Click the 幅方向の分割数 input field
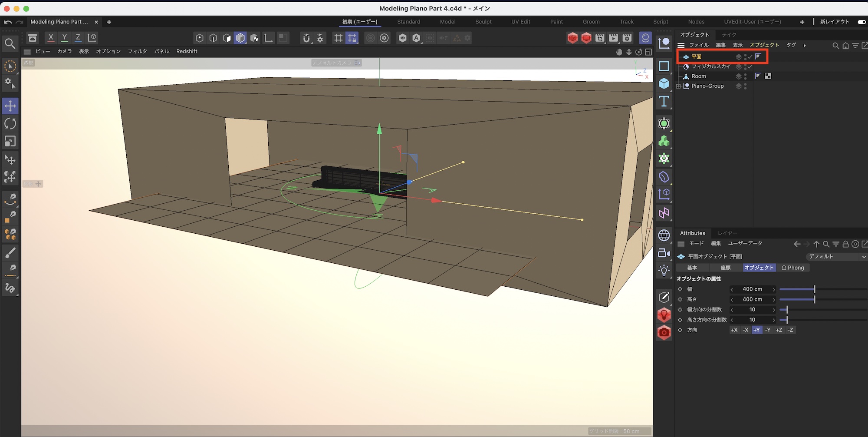 (752, 310)
